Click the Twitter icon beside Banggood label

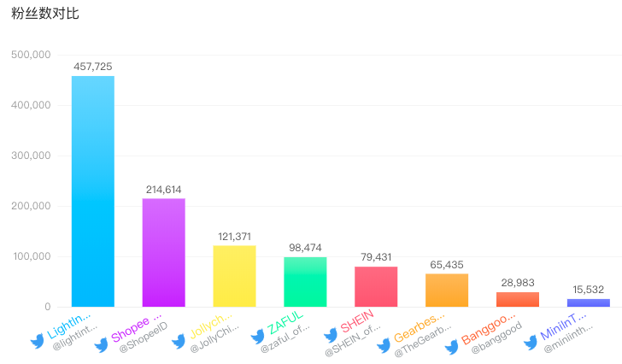pos(452,346)
